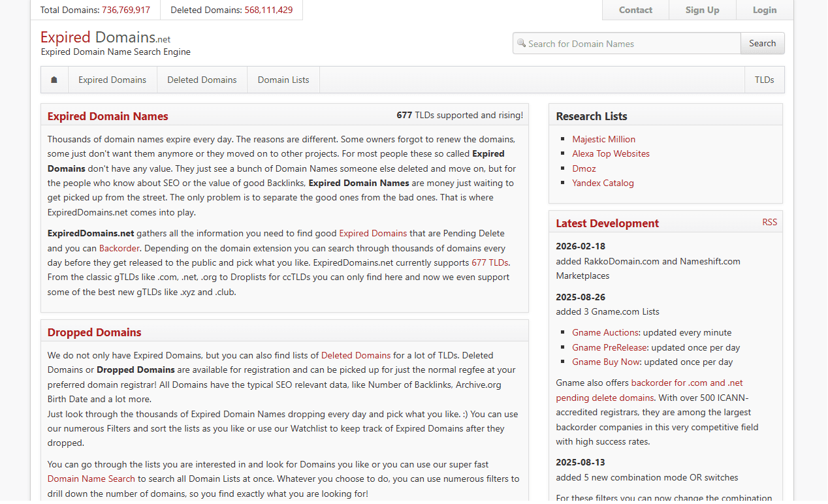
Task: Open the Majestic Million research list
Action: tap(603, 138)
